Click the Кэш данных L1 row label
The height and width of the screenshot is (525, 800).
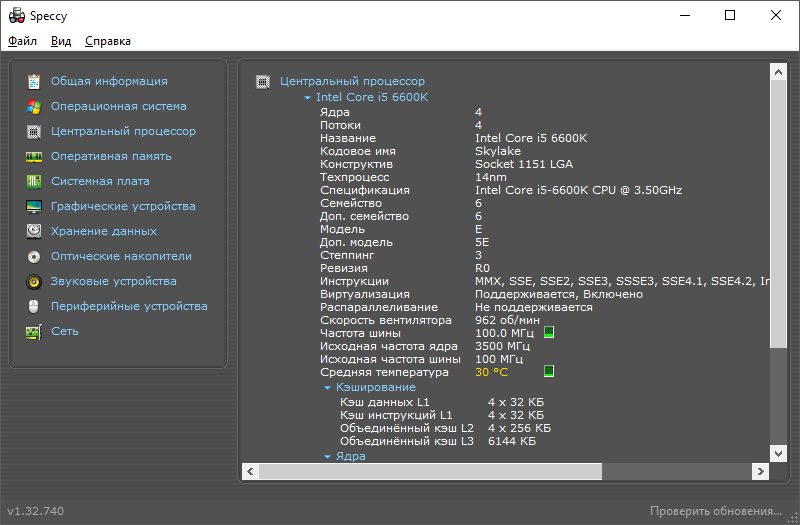[x=385, y=402]
